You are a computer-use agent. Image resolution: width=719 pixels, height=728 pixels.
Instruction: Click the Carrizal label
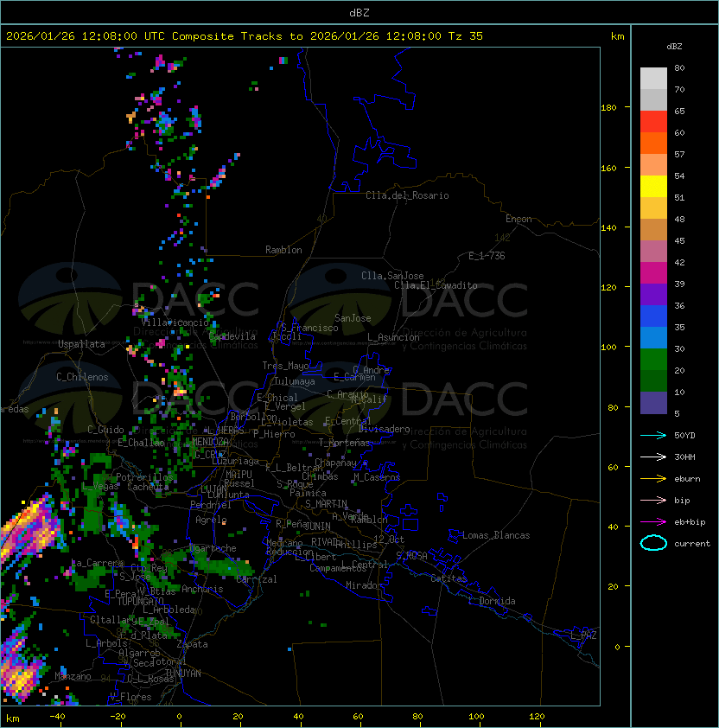[x=257, y=579]
